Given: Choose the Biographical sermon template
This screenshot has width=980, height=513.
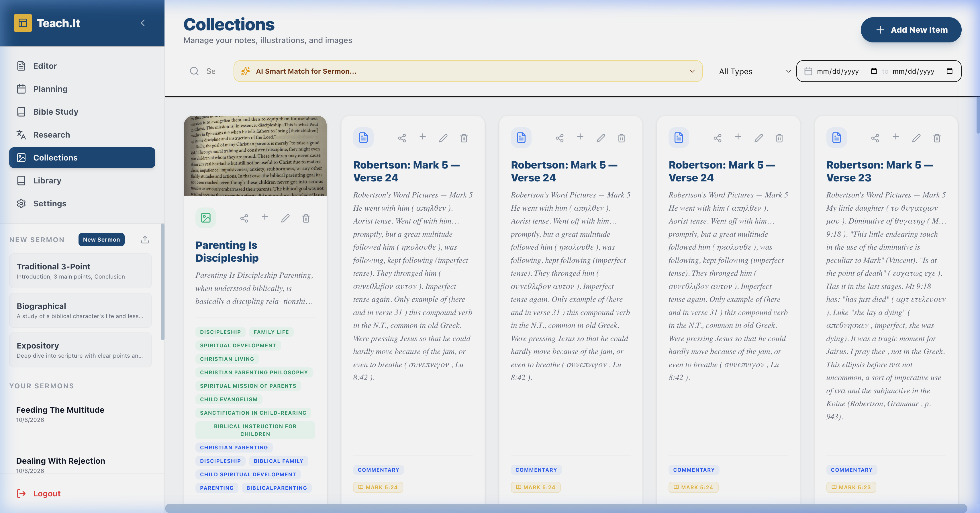Looking at the screenshot, I should [x=81, y=311].
